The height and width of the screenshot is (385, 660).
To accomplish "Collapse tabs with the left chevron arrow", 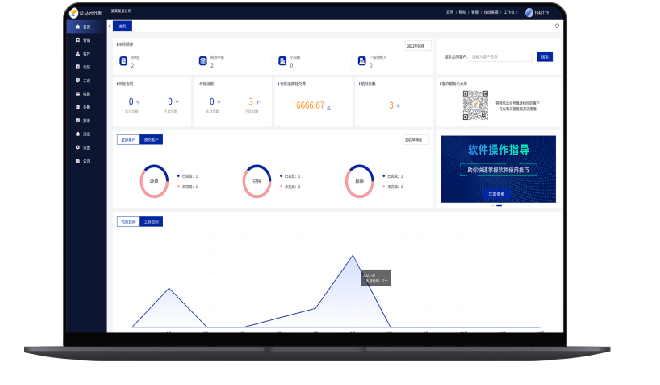I will (x=109, y=26).
